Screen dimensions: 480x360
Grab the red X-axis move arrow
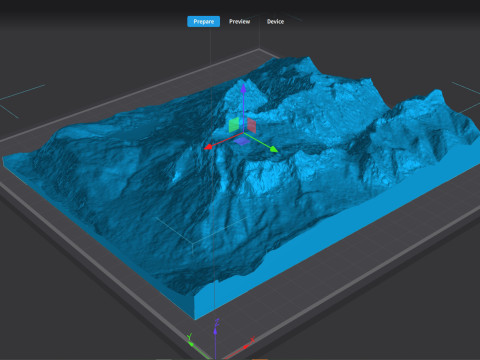click(208, 147)
